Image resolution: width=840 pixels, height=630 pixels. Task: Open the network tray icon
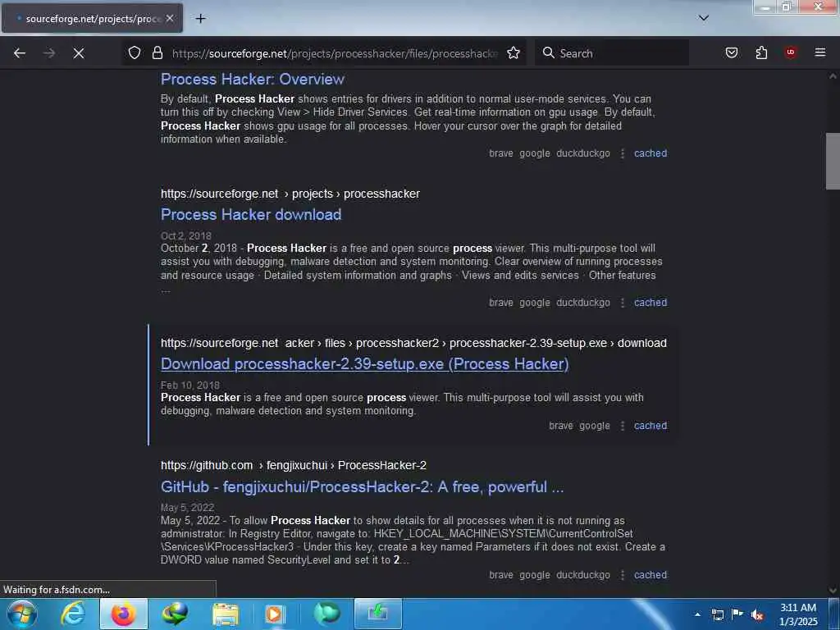point(717,614)
